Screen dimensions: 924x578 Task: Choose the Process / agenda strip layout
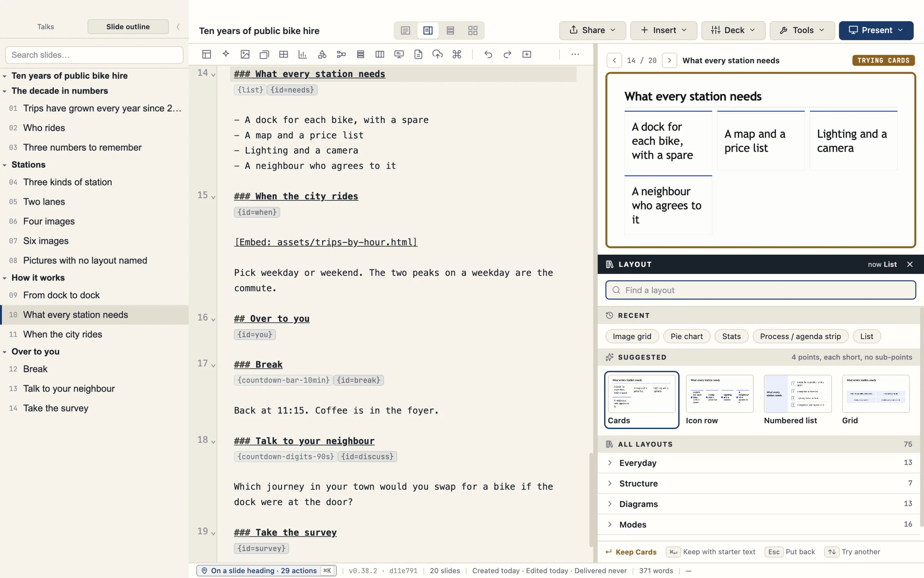coord(800,336)
